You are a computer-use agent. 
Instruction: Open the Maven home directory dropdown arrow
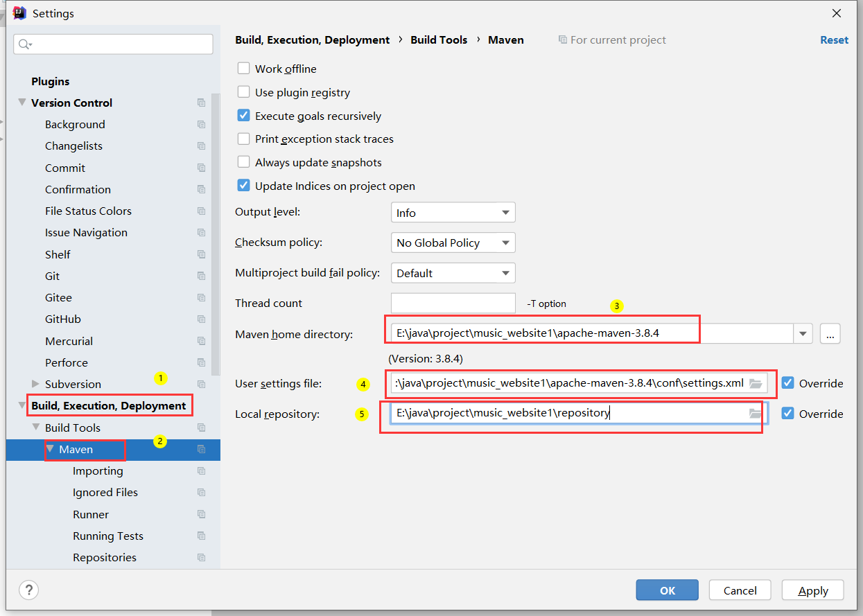(803, 333)
